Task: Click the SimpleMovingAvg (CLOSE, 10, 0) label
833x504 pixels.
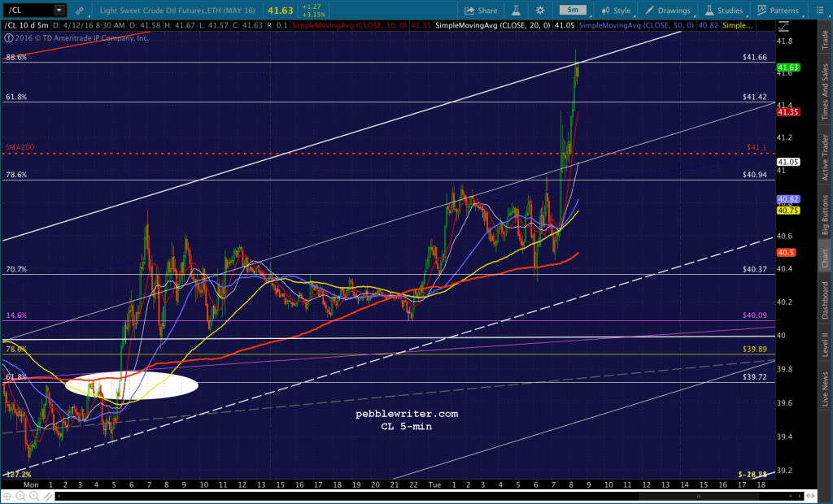Action: click(x=350, y=25)
